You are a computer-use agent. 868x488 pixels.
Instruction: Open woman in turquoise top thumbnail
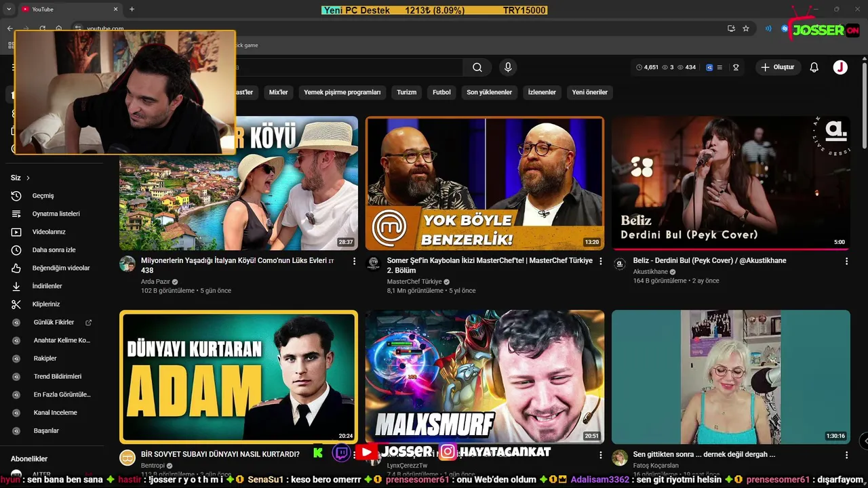point(731,376)
